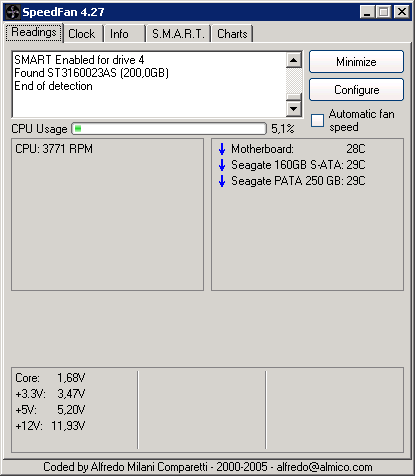Click the arrow icon next to Seagate 160GB S-ATA

(222, 165)
